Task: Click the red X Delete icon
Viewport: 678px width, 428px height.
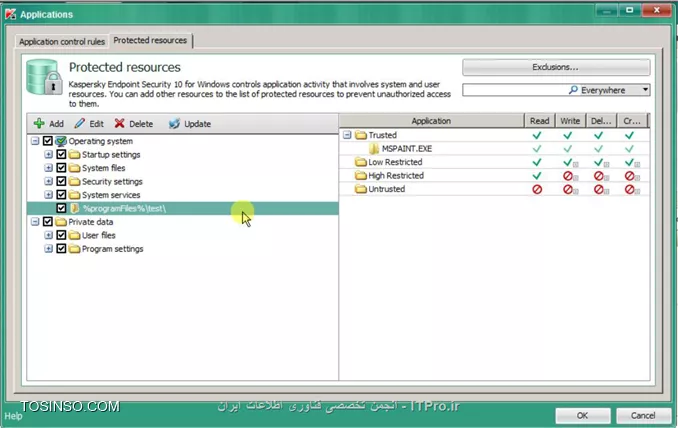Action: tap(119, 124)
